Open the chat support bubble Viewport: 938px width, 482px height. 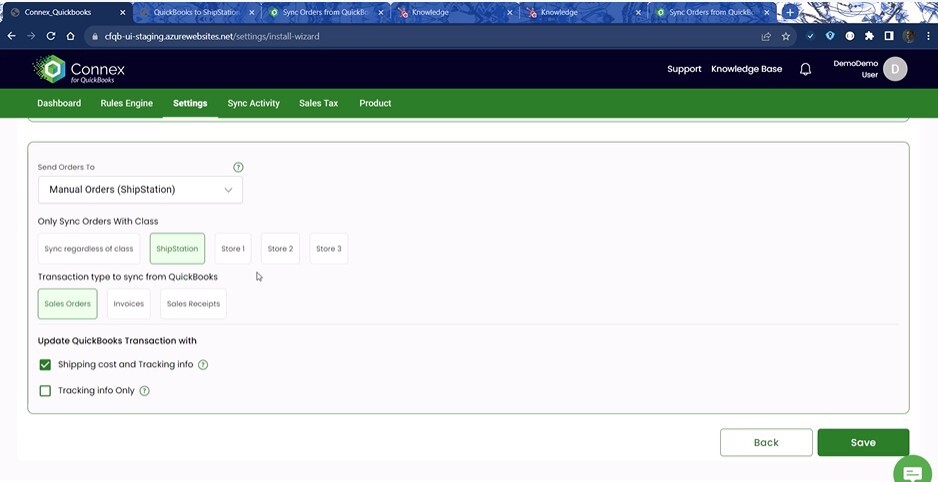coord(912,472)
